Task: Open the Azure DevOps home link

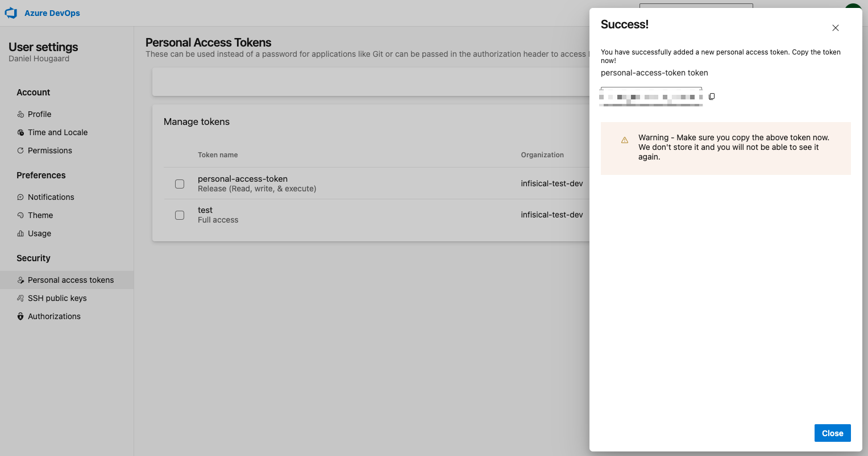Action: tap(52, 13)
